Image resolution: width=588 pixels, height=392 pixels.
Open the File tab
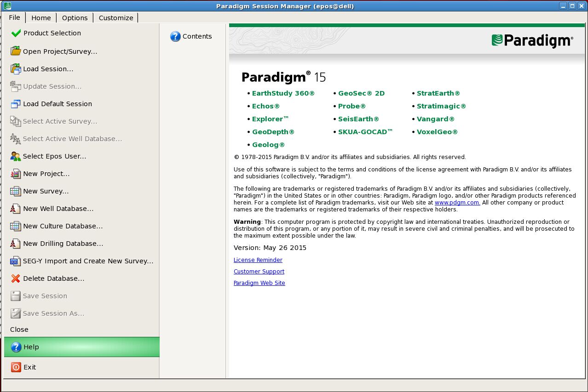pyautogui.click(x=15, y=17)
